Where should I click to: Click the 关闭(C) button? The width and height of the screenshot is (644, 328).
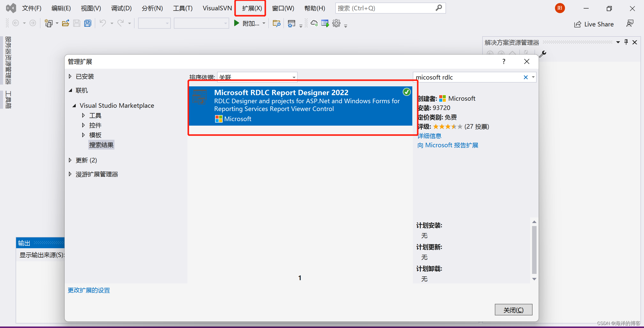513,310
